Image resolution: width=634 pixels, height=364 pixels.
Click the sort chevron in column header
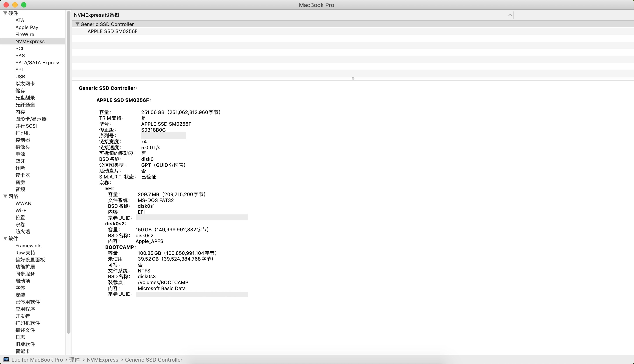(x=510, y=15)
